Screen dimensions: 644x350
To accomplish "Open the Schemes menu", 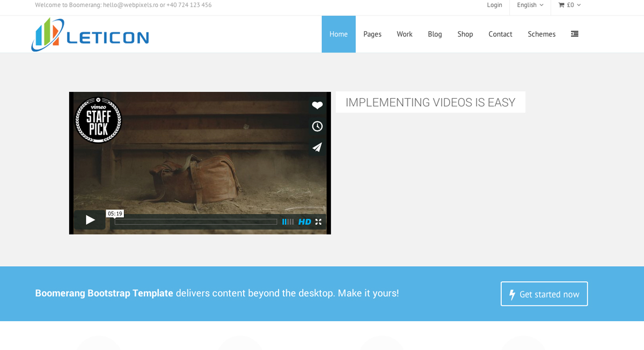I will click(x=541, y=34).
